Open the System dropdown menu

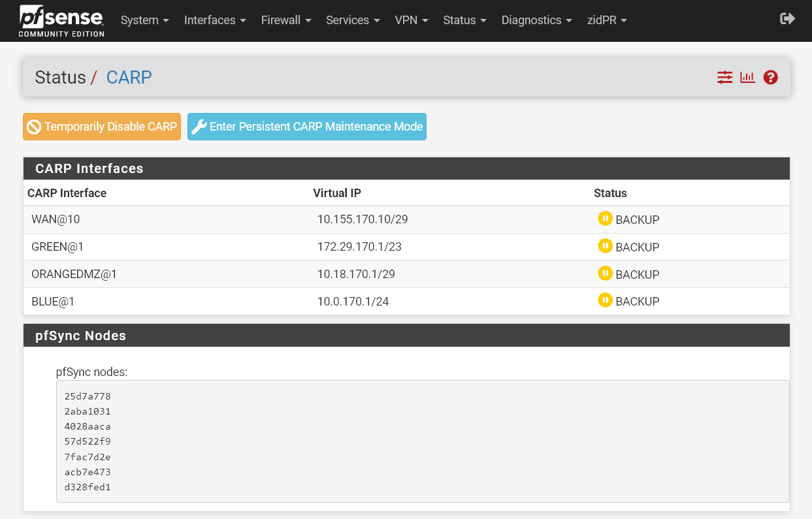[x=140, y=20]
